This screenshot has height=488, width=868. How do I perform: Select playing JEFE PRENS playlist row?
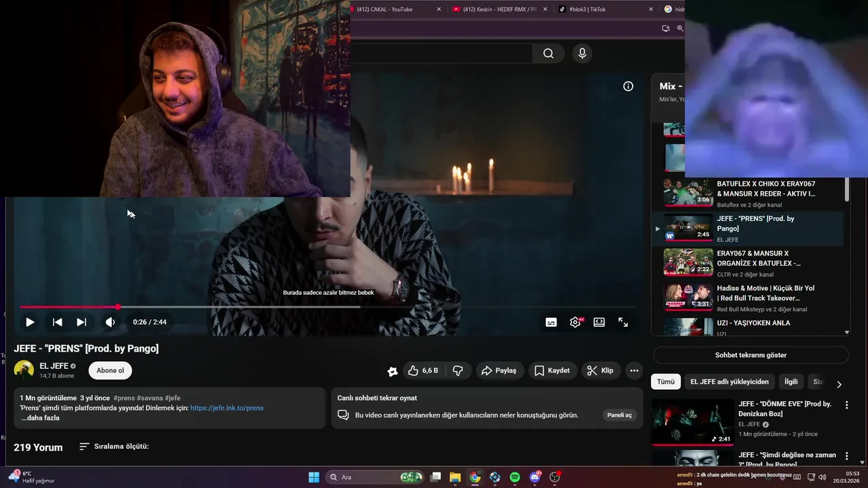point(749,228)
